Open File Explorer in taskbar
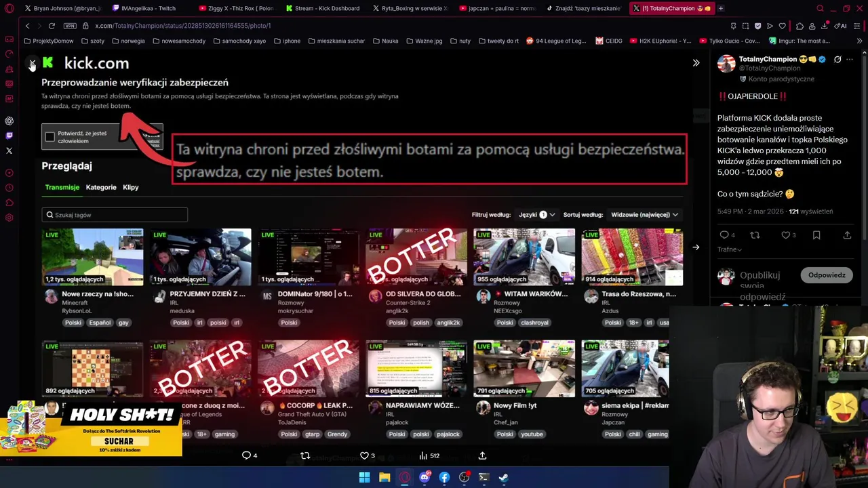 point(384,477)
